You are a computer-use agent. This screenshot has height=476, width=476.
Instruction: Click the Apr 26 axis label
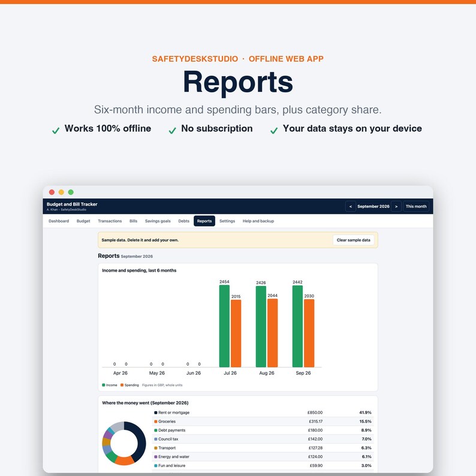coord(120,373)
